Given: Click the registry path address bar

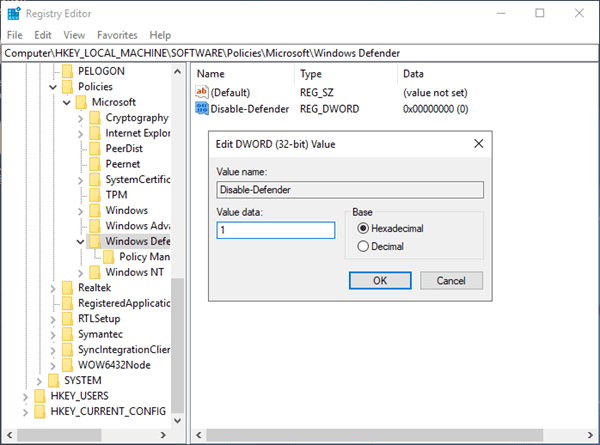Looking at the screenshot, I should click(300, 53).
